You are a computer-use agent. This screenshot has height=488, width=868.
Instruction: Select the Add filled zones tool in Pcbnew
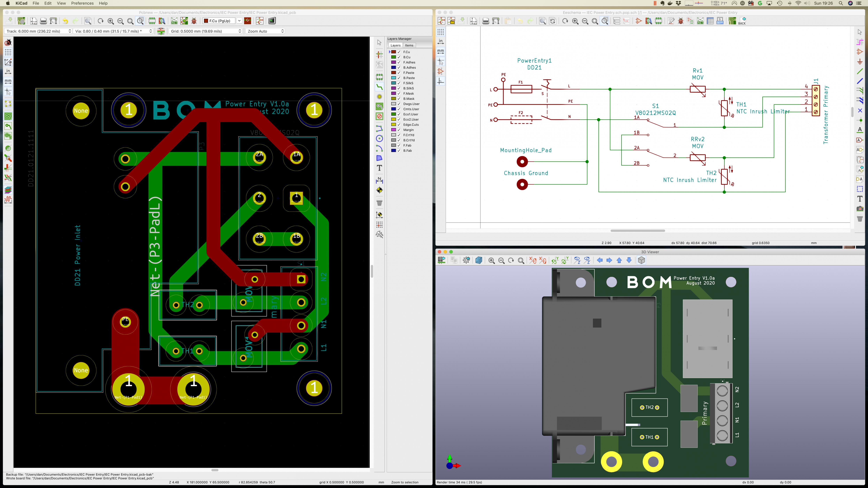379,106
